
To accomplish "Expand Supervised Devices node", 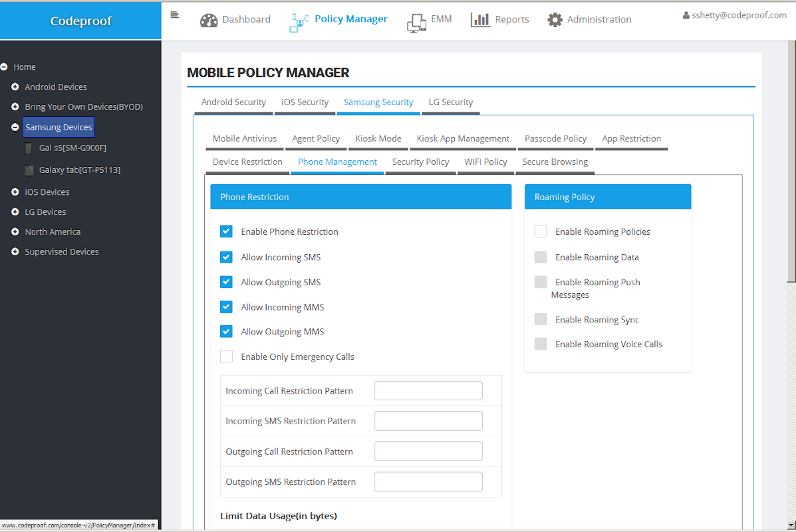I will pos(15,251).
